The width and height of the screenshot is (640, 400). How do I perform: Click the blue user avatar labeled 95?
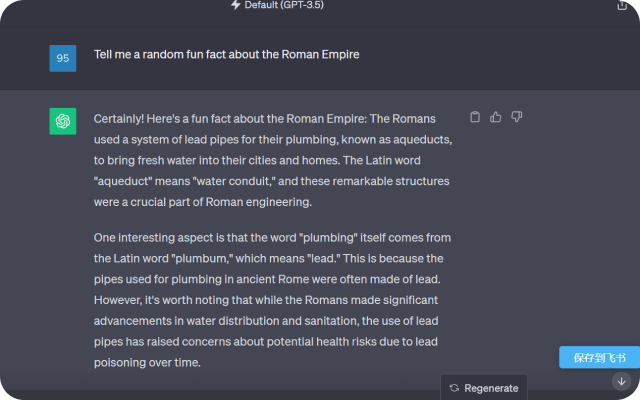click(62, 58)
